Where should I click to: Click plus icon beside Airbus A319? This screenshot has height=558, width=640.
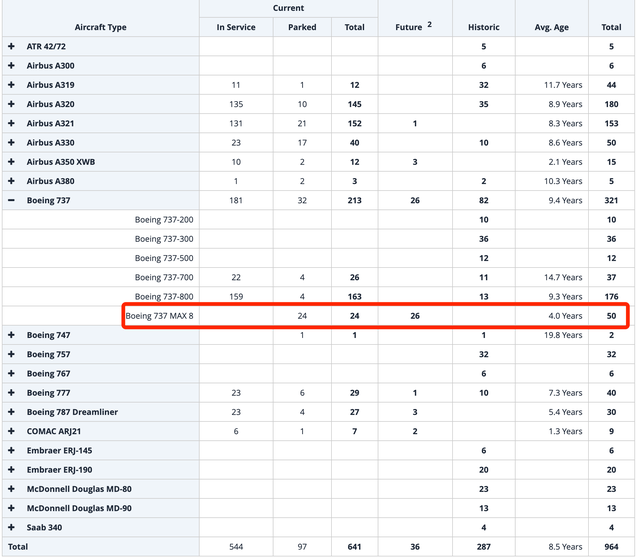(x=12, y=85)
